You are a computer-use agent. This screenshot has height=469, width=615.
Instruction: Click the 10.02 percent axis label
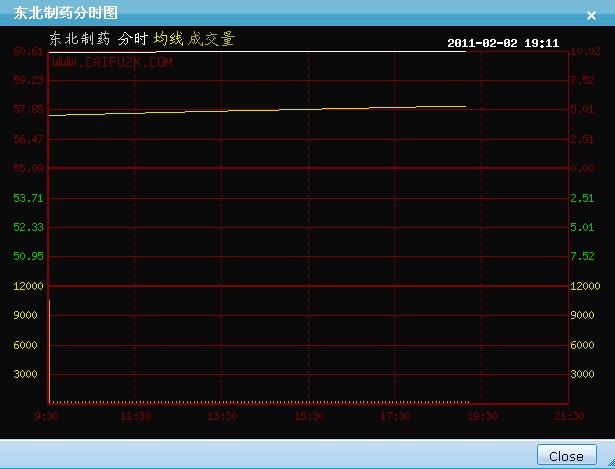(585, 51)
